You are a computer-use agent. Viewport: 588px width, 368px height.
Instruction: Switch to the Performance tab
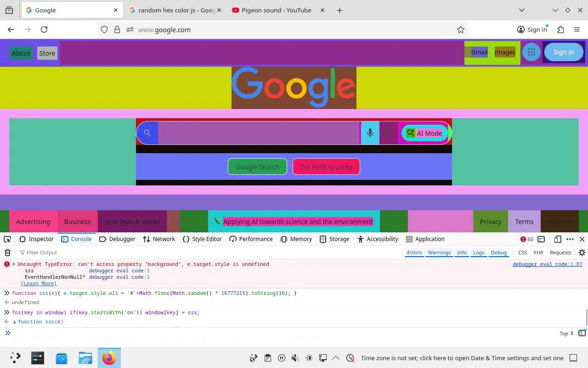pyautogui.click(x=251, y=239)
